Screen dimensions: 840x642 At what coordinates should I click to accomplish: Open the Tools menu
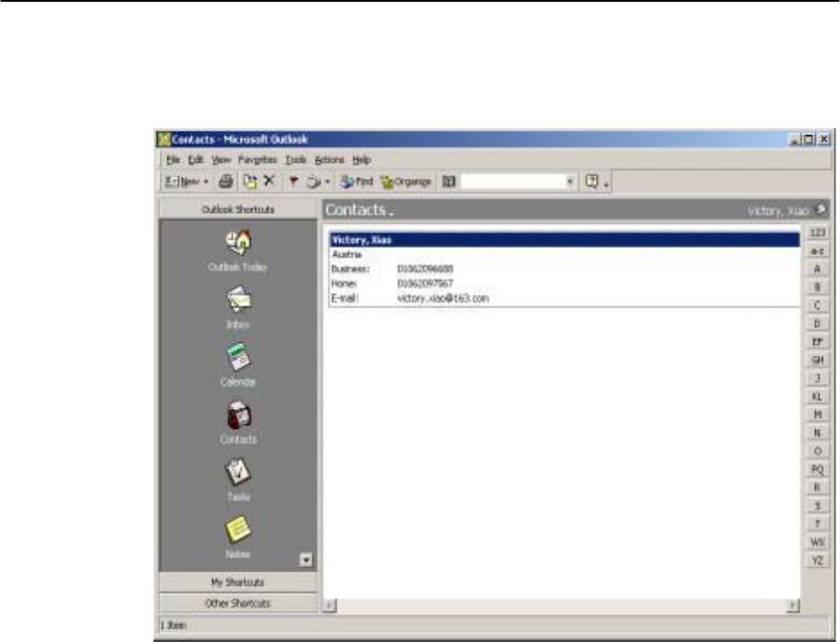tap(296, 159)
